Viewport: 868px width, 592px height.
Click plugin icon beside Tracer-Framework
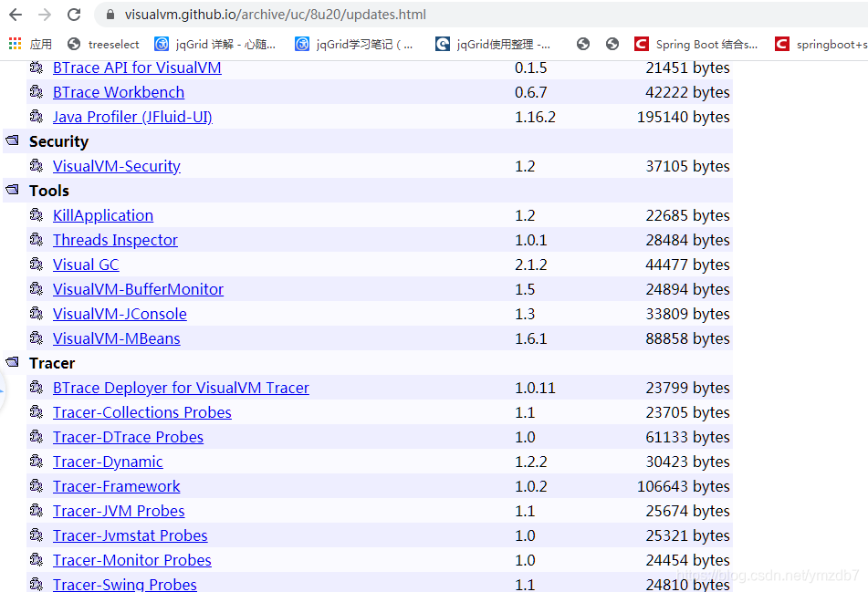pyautogui.click(x=37, y=485)
